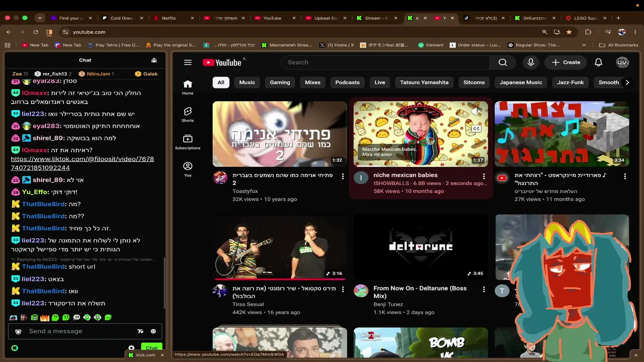Open the browser extensions puzzle icon
The height and width of the screenshot is (362, 644).
[588, 32]
